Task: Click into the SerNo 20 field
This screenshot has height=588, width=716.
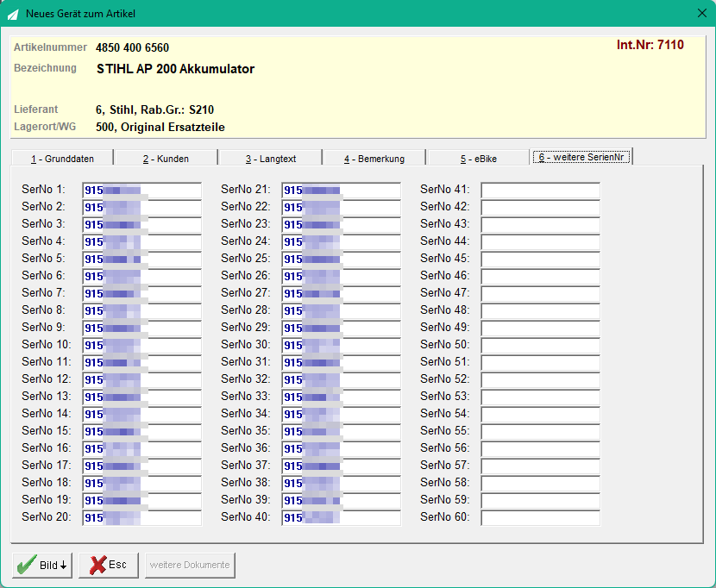Action: click(x=142, y=517)
